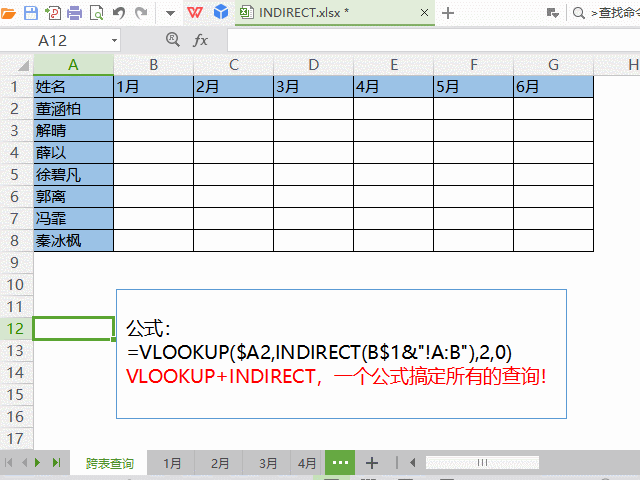Viewport: 640px width, 480px height.
Task: Print the sheet using the printer icon
Action: tap(74, 13)
